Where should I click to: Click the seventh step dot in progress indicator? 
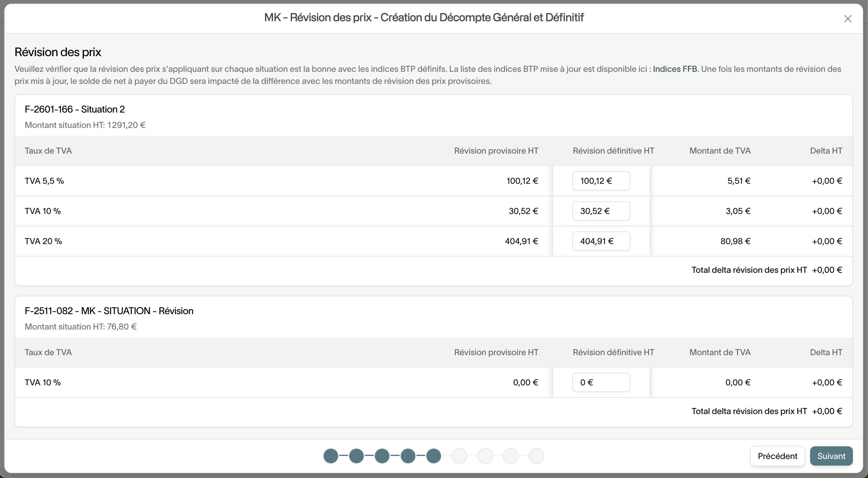pyautogui.click(x=485, y=456)
